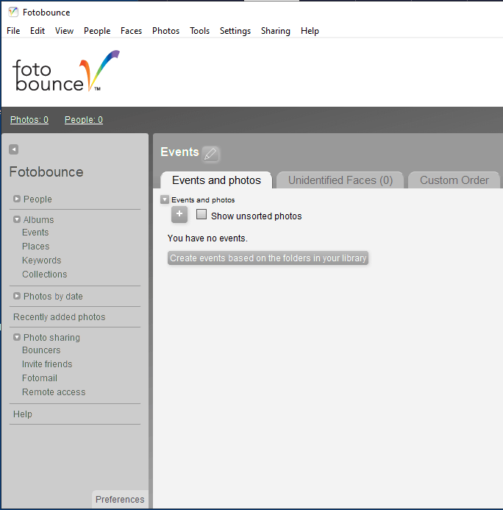The image size is (503, 510).
Task: Open Preferences at the sidebar bottom
Action: coord(120,499)
